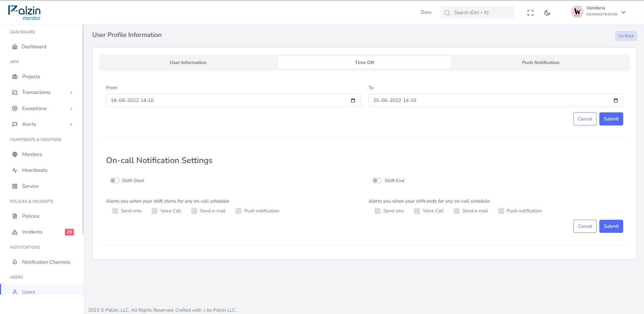The height and width of the screenshot is (314, 644).
Task: Open the From date calendar picker icon
Action: pyautogui.click(x=353, y=100)
